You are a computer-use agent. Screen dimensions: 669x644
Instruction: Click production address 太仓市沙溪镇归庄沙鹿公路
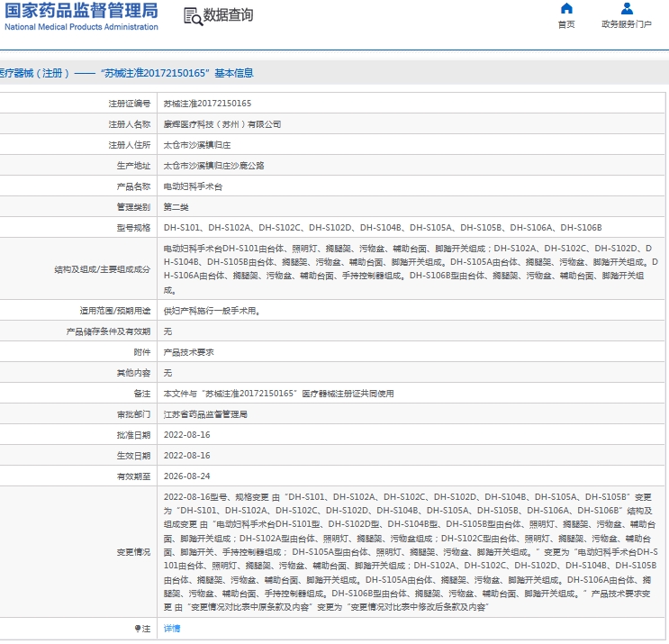[213, 166]
